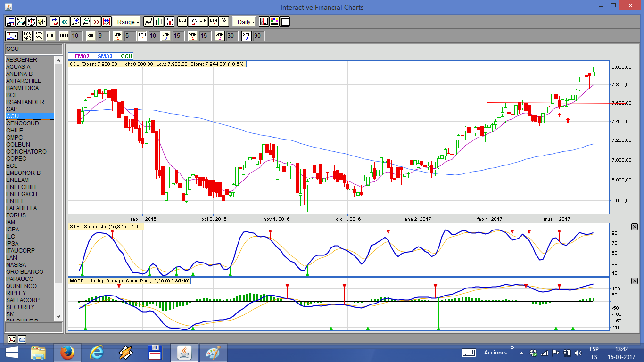Image resolution: width=644 pixels, height=362 pixels.
Task: Click stock list scrollbar down arrow
Action: [x=58, y=316]
